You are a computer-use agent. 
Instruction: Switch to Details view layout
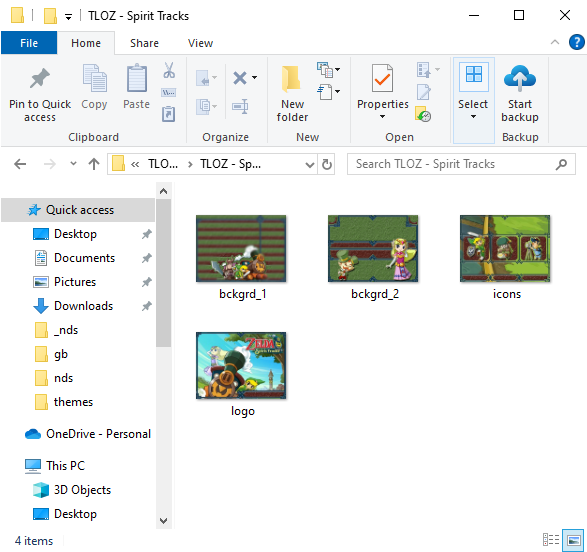coord(551,540)
